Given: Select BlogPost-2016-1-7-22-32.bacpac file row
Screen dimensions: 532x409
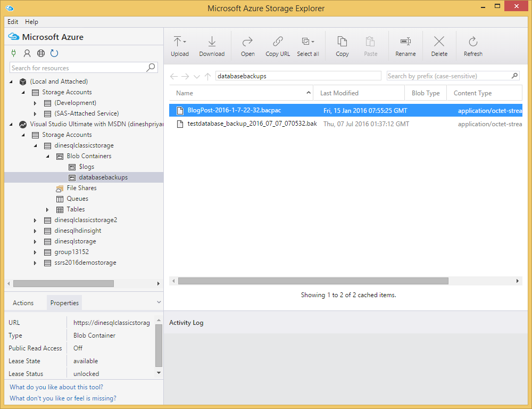Looking at the screenshot, I should (345, 110).
